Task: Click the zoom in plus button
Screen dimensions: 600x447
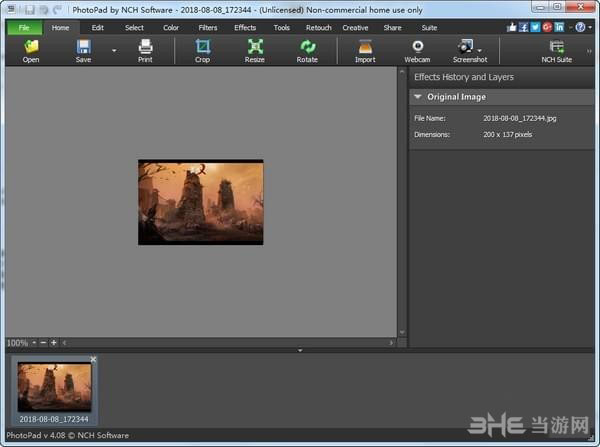Action: click(x=54, y=343)
